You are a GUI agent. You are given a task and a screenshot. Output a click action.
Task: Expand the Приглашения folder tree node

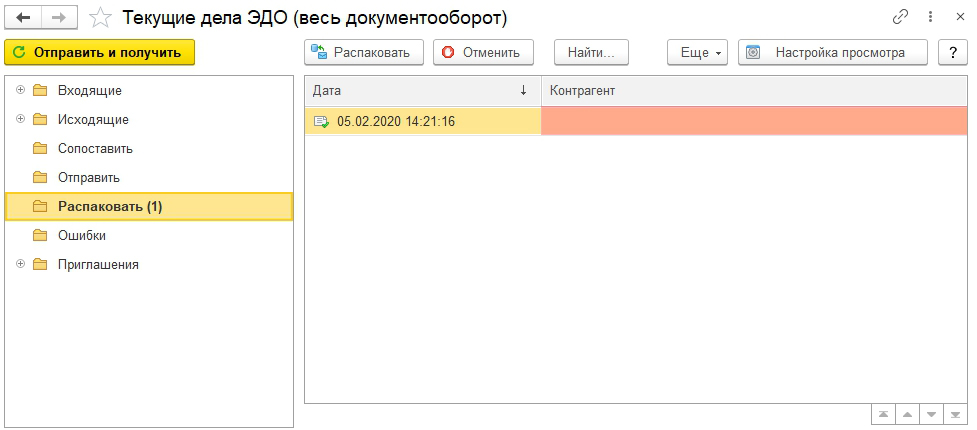pos(20,264)
